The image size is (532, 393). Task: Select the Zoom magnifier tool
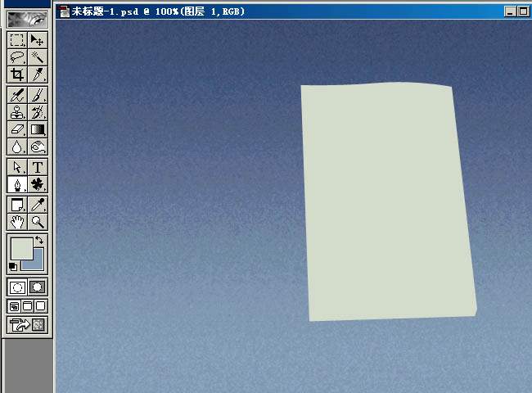[x=38, y=222]
